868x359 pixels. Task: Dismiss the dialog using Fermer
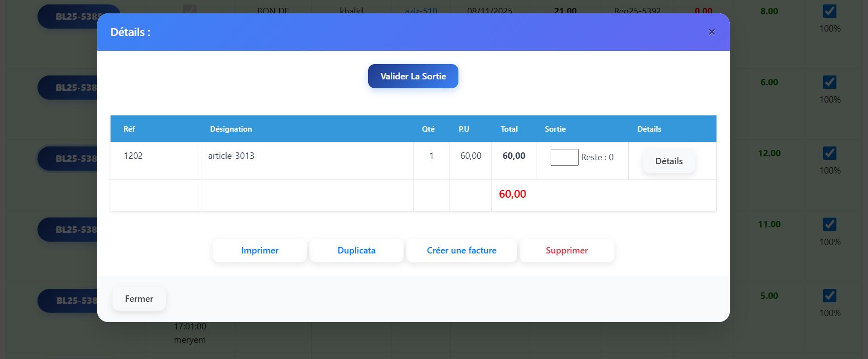[139, 299]
